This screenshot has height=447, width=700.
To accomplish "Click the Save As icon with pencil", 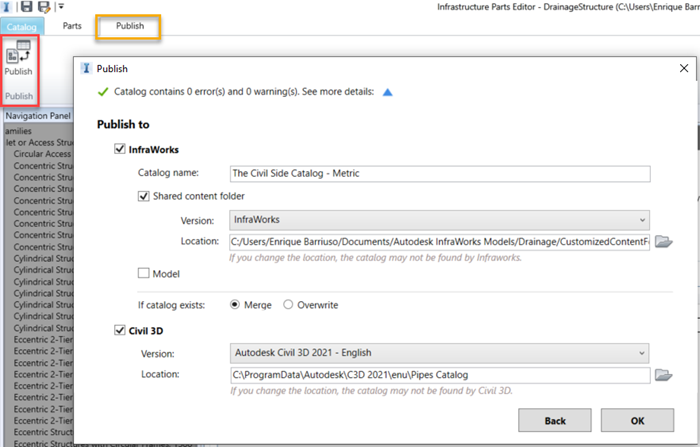I will (x=44, y=6).
